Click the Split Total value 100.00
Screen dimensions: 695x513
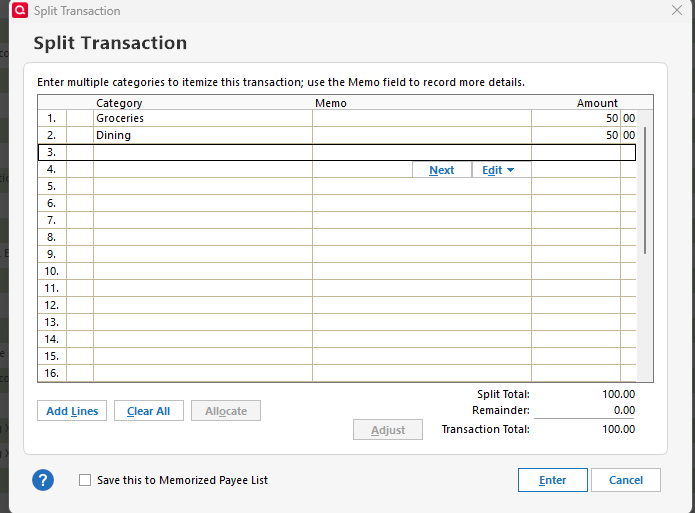click(618, 394)
